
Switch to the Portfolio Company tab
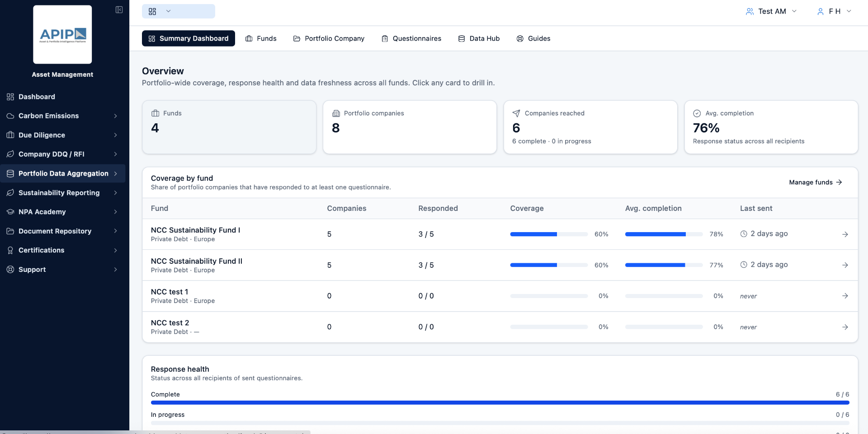[x=329, y=38]
